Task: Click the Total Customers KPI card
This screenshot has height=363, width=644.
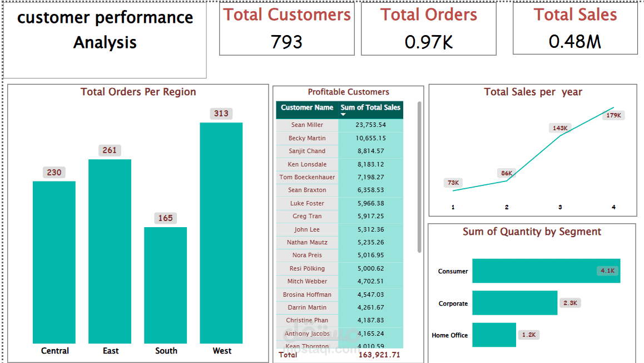Action: click(x=287, y=28)
